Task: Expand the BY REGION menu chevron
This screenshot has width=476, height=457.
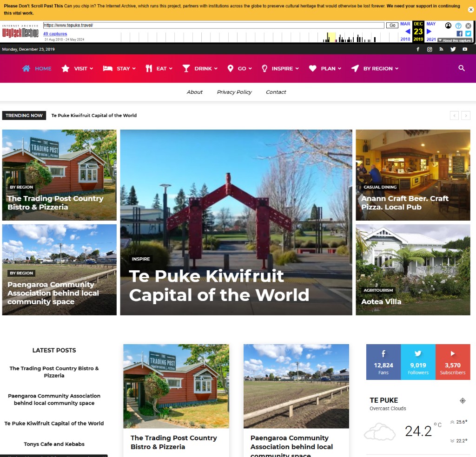Action: pos(397,69)
